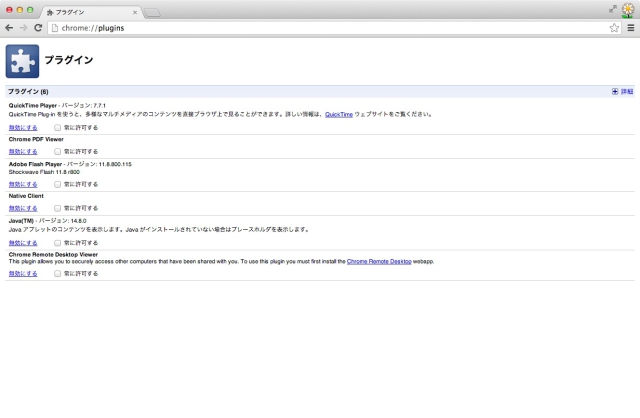
Task: Disable the Adobe Flash Player plugin
Action: tap(23, 184)
